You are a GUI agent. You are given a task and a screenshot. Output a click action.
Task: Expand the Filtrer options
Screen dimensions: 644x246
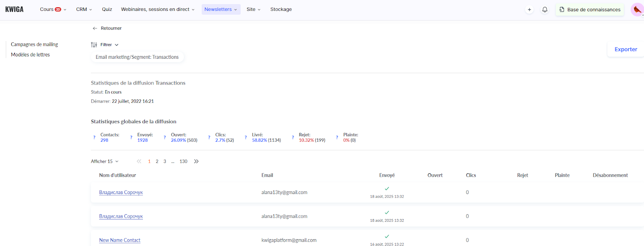105,45
